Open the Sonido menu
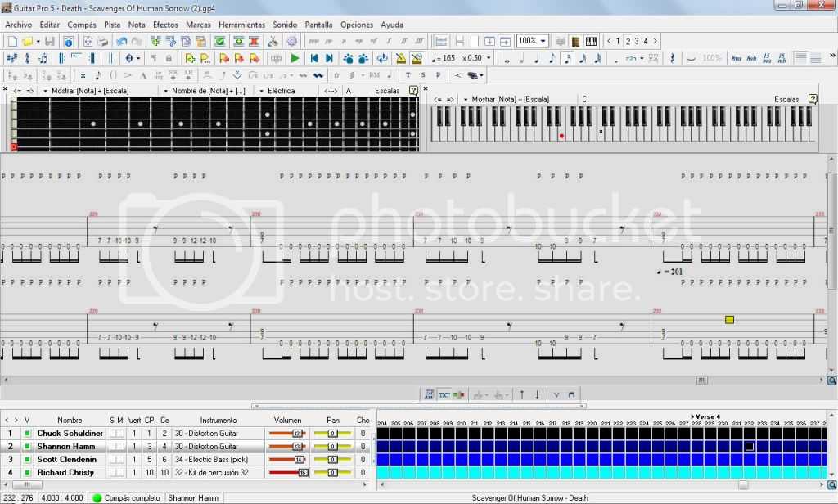Image resolution: width=838 pixels, height=504 pixels. point(285,25)
